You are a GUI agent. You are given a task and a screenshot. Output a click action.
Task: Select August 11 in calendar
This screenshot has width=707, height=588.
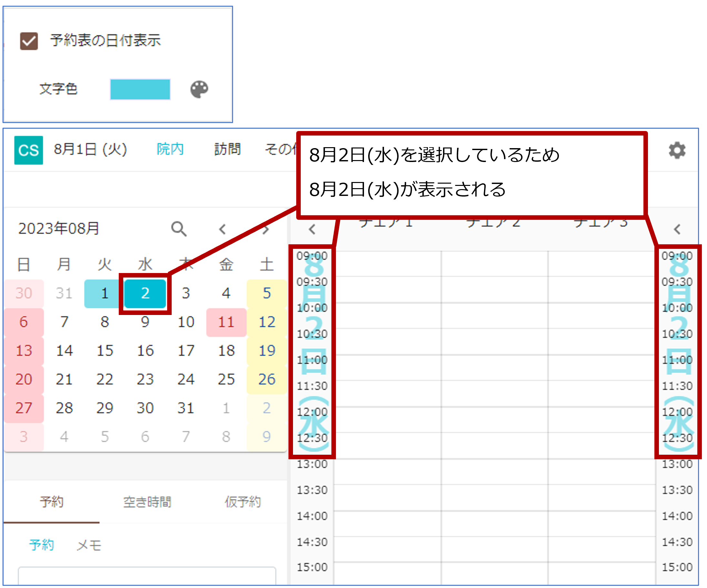click(x=226, y=322)
